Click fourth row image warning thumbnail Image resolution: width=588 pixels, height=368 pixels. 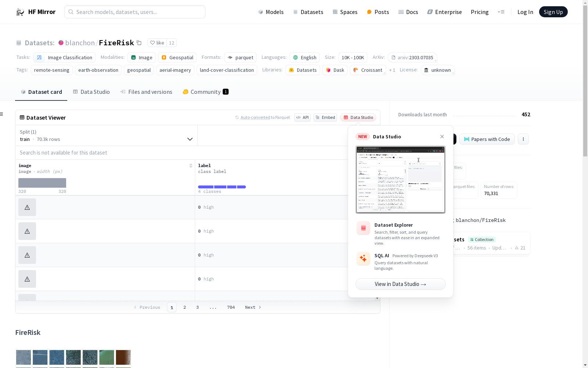[27, 279]
